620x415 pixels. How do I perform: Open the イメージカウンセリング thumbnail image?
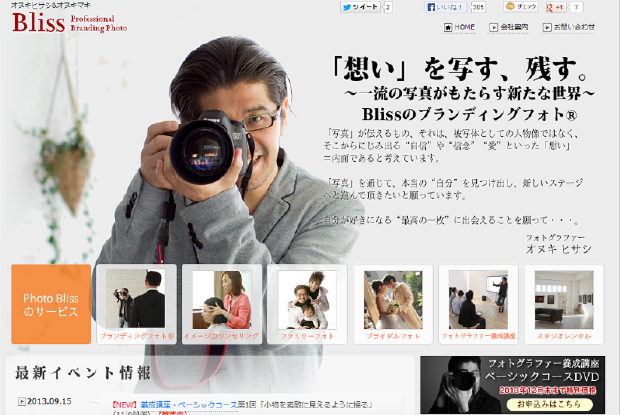point(221,300)
